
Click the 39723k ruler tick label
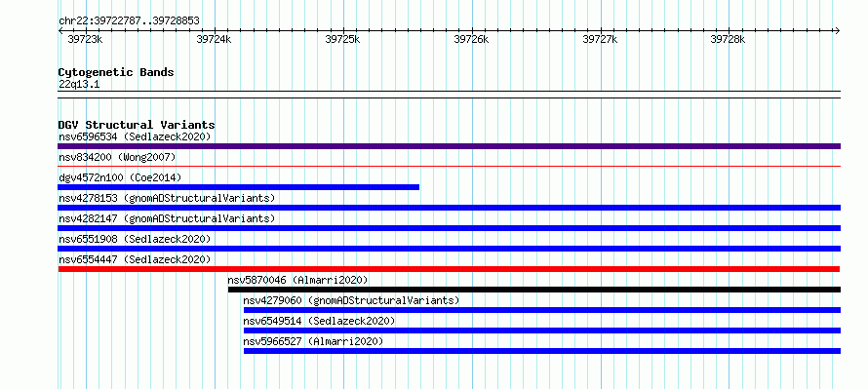click(x=85, y=39)
